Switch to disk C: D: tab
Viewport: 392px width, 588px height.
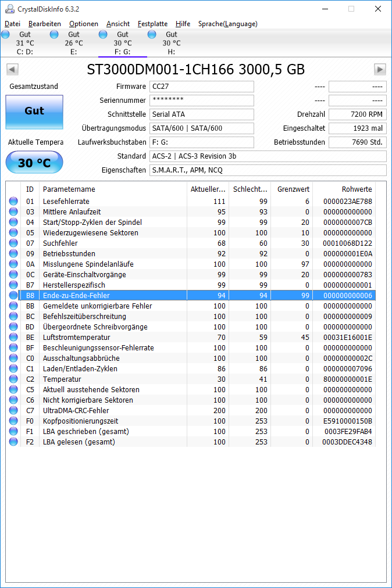[25, 43]
